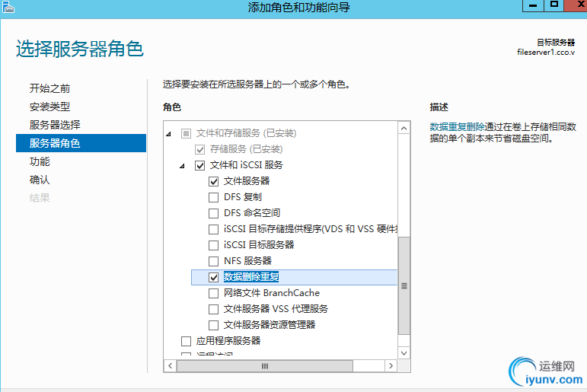Collapse 文件和 iSCSI 服务 node
The image size is (587, 392).
[x=182, y=165]
